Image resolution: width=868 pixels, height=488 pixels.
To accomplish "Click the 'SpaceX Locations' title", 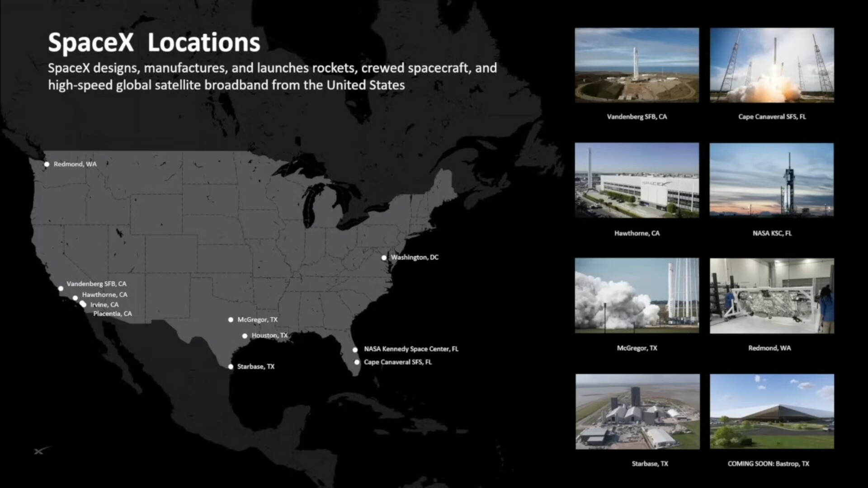I will (x=154, y=42).
